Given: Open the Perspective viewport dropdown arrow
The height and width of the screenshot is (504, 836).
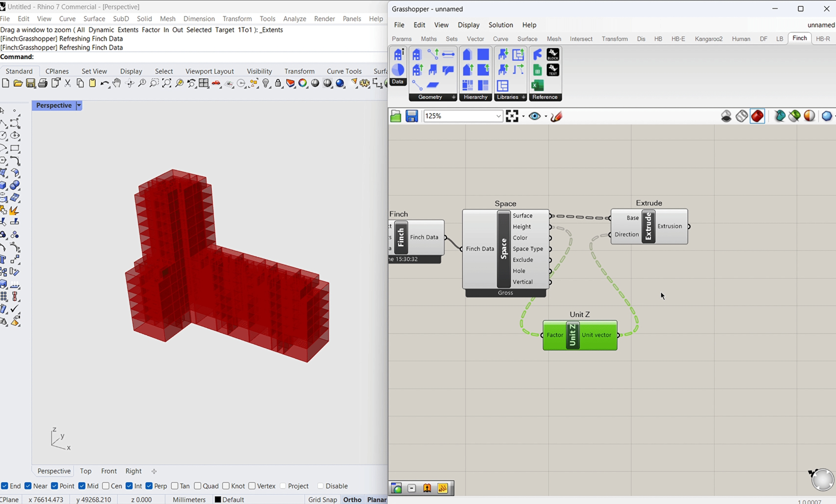Looking at the screenshot, I should (x=79, y=105).
